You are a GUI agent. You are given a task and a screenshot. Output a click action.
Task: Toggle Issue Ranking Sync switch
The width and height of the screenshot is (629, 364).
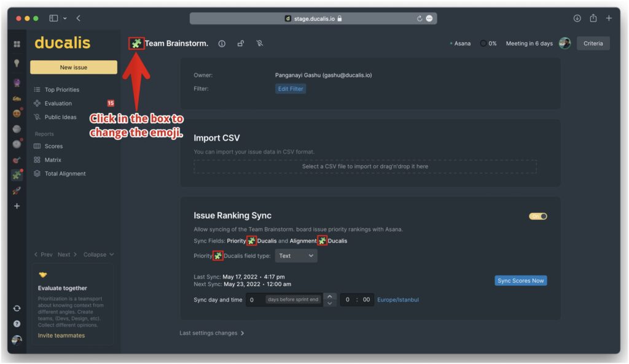coord(538,217)
